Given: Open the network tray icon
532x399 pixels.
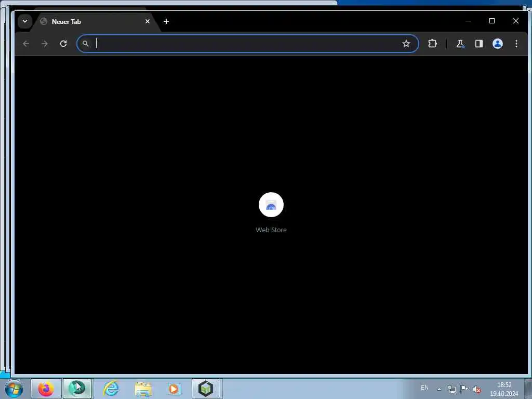Looking at the screenshot, I should point(451,389).
